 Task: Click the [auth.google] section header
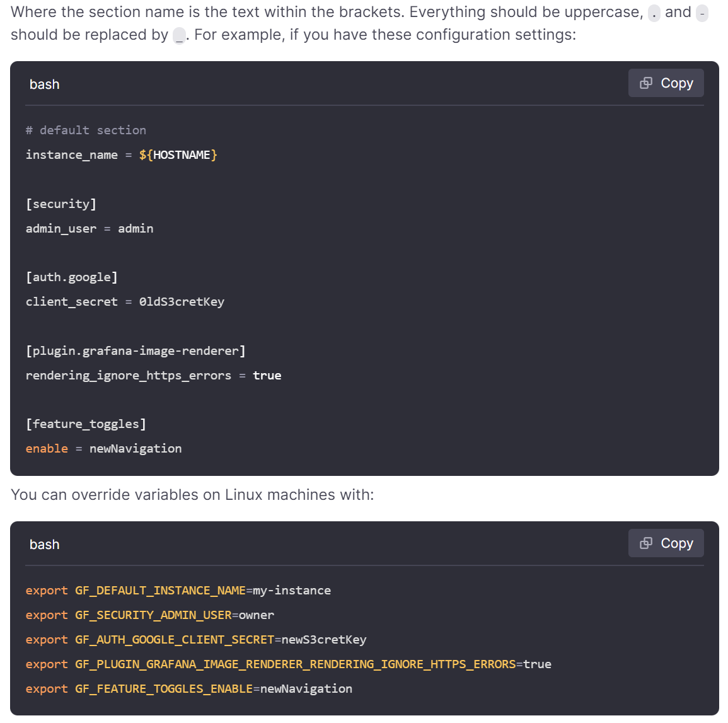pyautogui.click(x=72, y=277)
